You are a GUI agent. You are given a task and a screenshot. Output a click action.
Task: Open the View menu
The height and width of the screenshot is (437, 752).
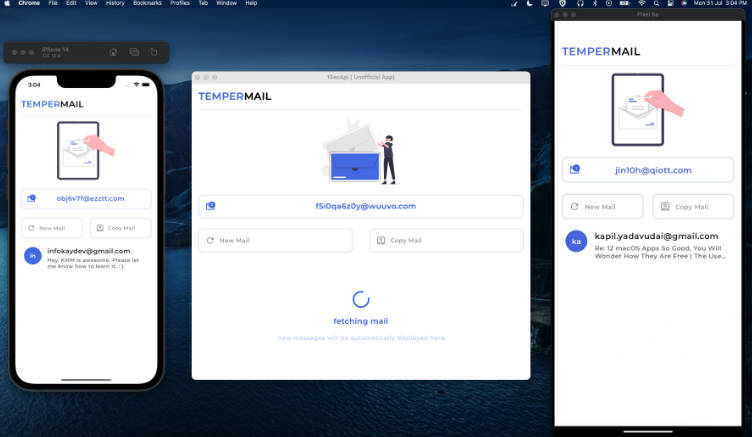[x=91, y=3]
